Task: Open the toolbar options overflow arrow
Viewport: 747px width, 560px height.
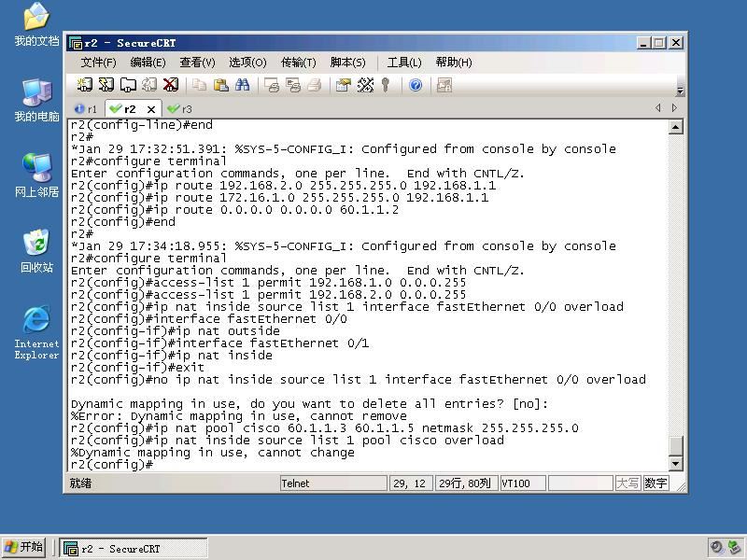Action: click(680, 91)
